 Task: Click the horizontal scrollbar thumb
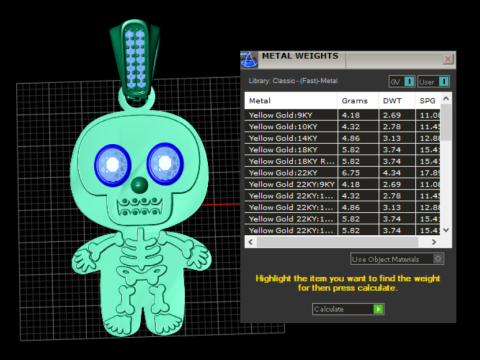pyautogui.click(x=337, y=242)
